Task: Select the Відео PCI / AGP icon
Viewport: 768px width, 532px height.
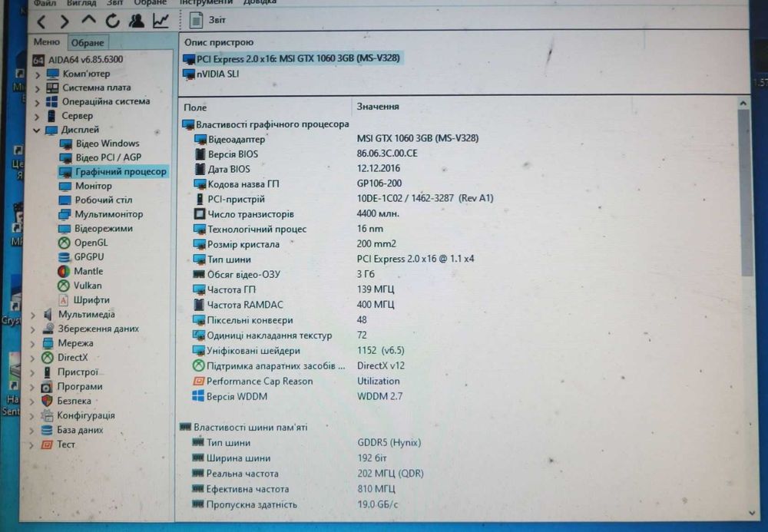Action: (x=65, y=158)
